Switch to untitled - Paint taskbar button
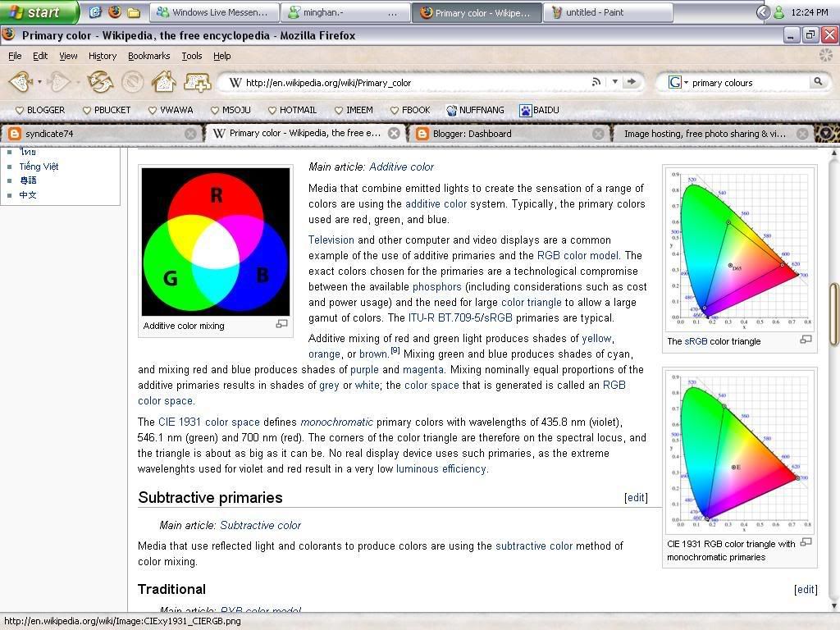The width and height of the screenshot is (840, 630). [608, 12]
